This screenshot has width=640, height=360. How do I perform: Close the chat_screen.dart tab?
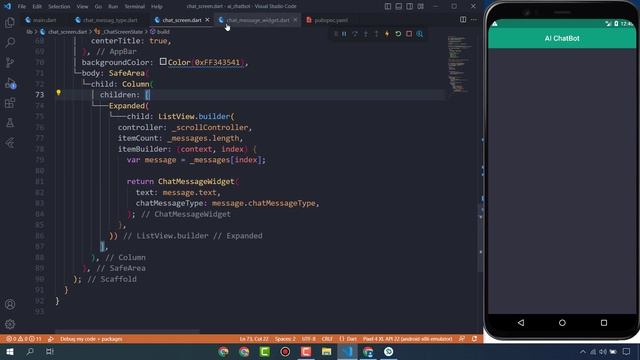[207, 20]
